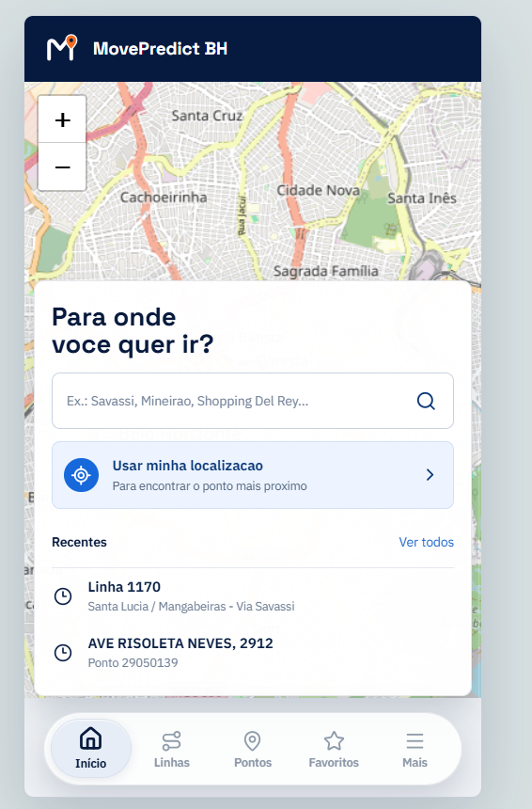The image size is (532, 809).
Task: Switch to the Pontos tab
Action: pos(253,749)
